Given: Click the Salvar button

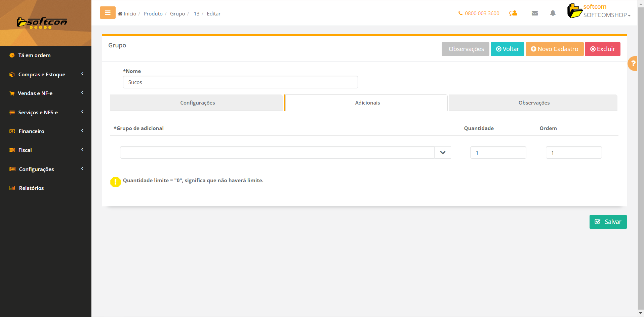Looking at the screenshot, I should (608, 222).
